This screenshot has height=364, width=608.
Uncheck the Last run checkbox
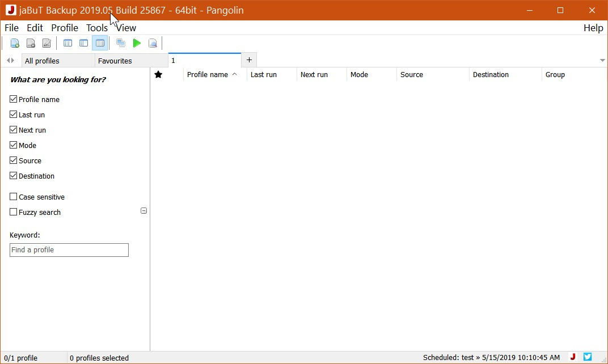pos(13,115)
